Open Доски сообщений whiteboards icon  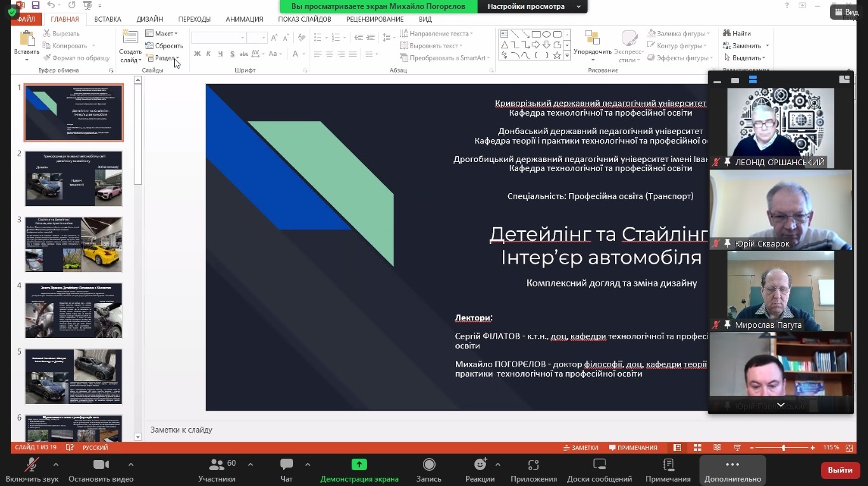point(599,465)
